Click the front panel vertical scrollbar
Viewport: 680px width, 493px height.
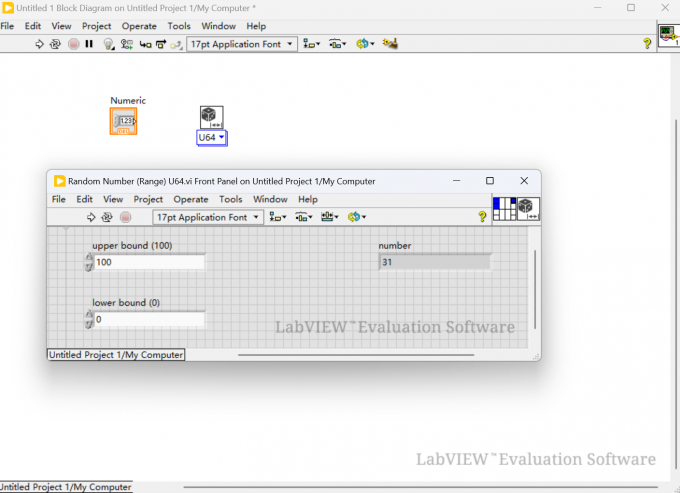[535, 289]
